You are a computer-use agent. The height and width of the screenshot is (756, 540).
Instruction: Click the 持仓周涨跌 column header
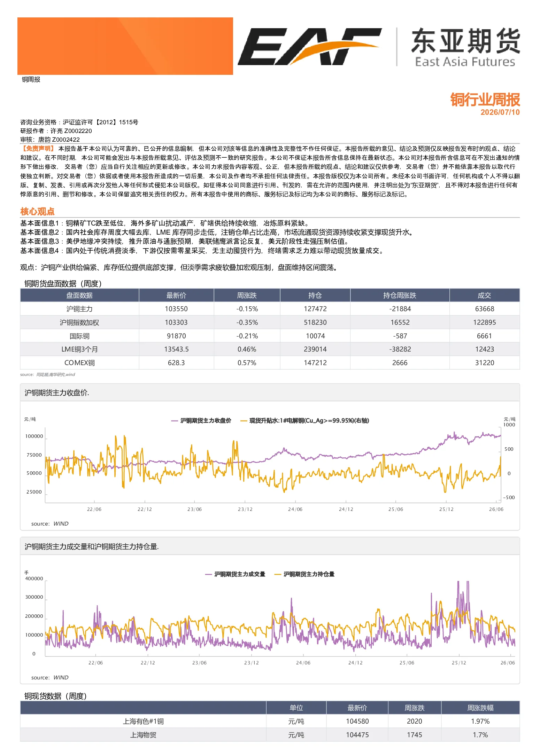coord(400,296)
